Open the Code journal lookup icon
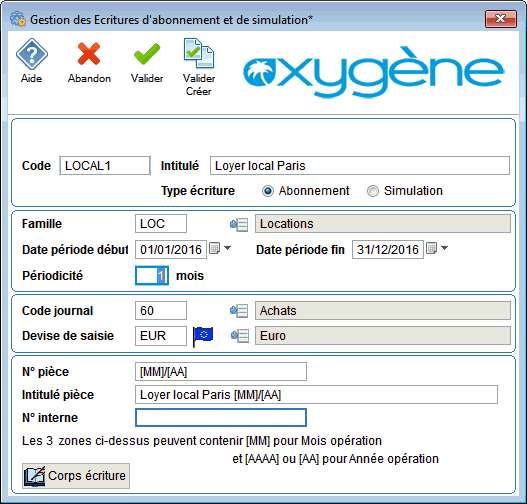 point(239,311)
